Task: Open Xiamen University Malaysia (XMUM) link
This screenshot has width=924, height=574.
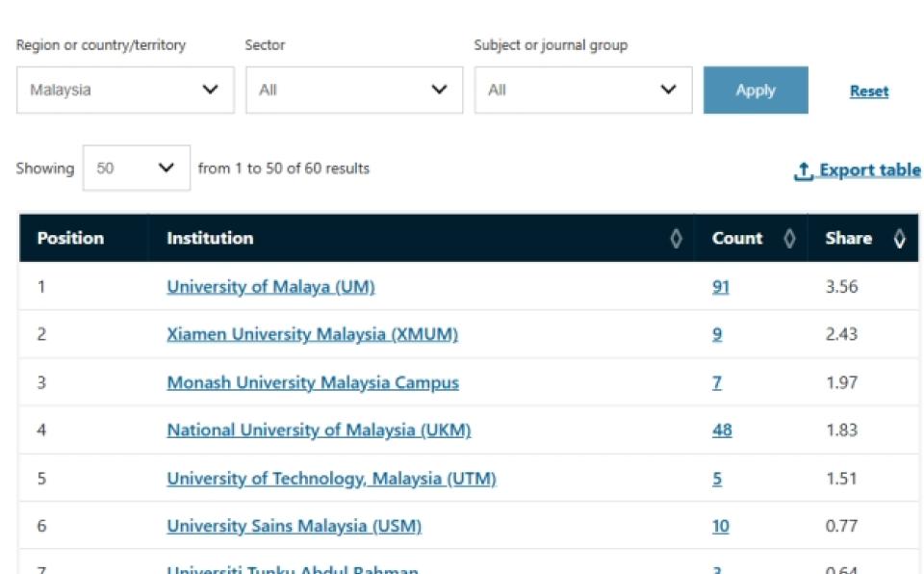Action: click(312, 334)
